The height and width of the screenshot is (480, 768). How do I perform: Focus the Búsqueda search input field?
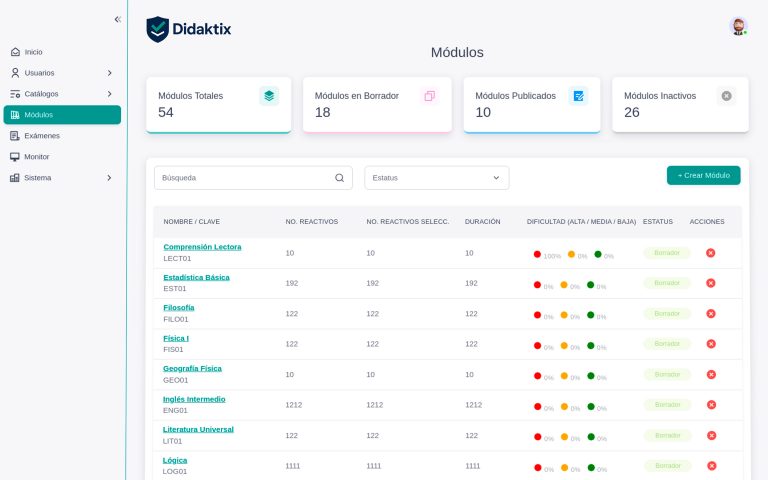[x=245, y=178]
